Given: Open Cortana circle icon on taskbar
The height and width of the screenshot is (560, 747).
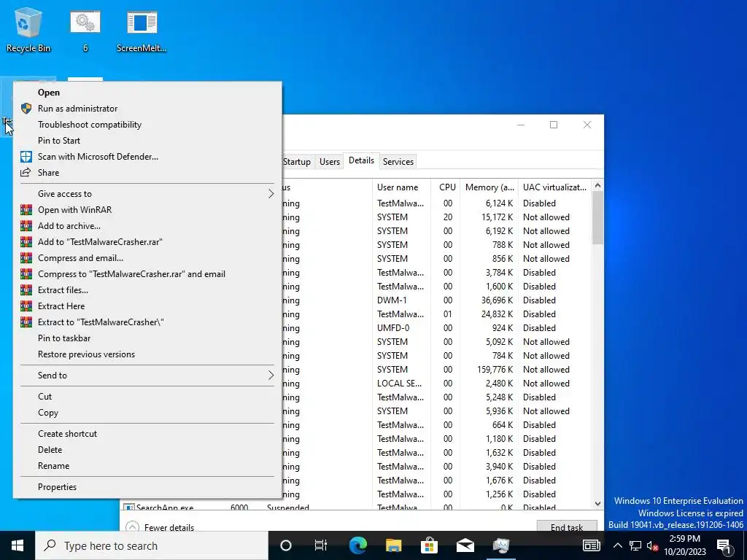Looking at the screenshot, I should (286, 545).
